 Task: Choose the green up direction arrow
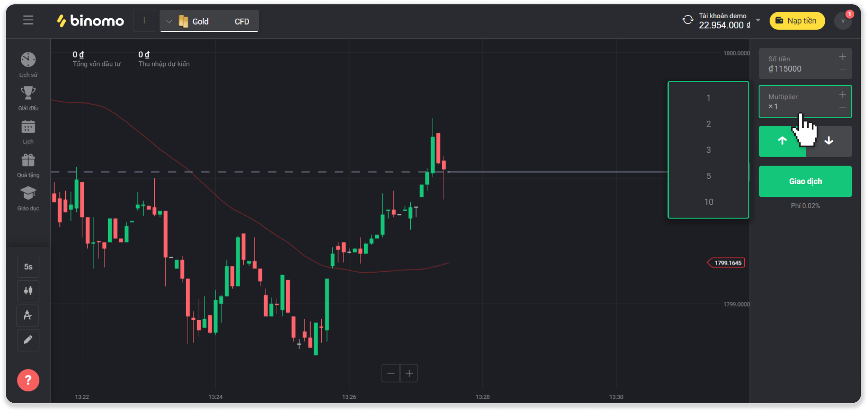[x=782, y=141]
